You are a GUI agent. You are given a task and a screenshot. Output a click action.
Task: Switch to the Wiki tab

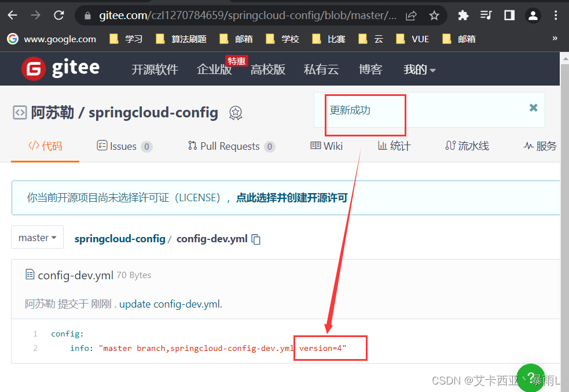(x=326, y=146)
